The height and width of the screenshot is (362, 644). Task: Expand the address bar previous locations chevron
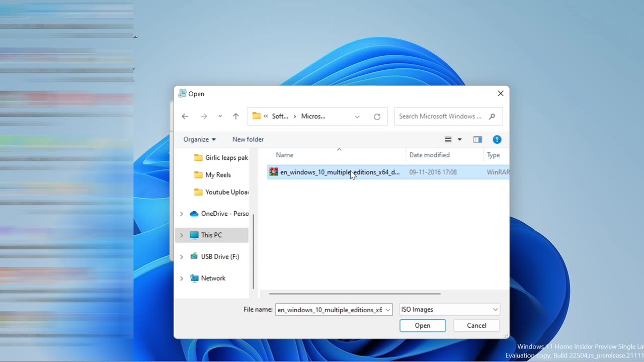click(x=357, y=116)
